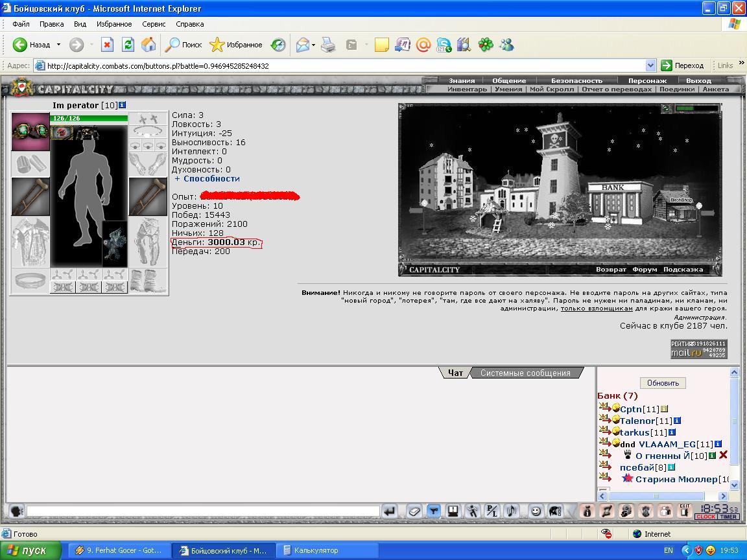The height and width of the screenshot is (560, 747).
Task: Switch to the Чат tab
Action: point(455,373)
